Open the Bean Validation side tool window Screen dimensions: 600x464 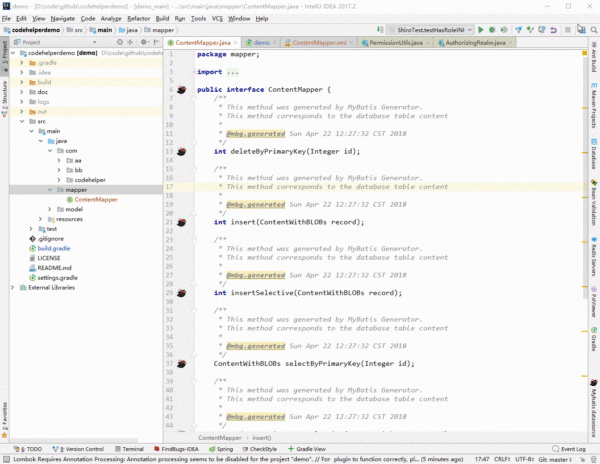(x=594, y=203)
